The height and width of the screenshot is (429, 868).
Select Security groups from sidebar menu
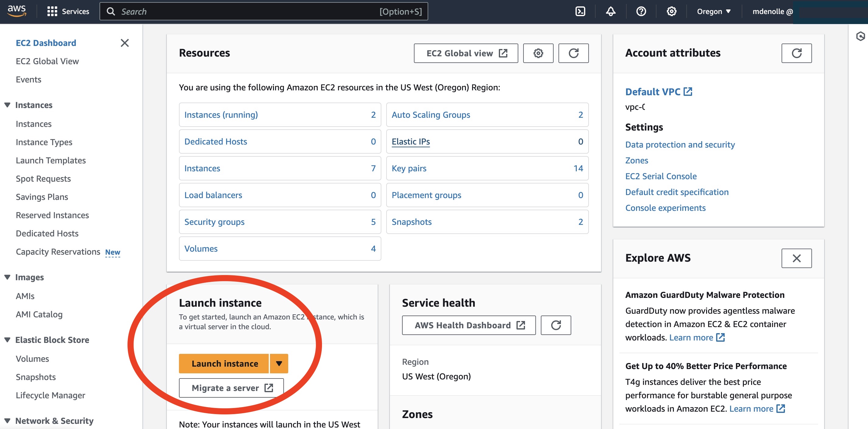point(213,221)
